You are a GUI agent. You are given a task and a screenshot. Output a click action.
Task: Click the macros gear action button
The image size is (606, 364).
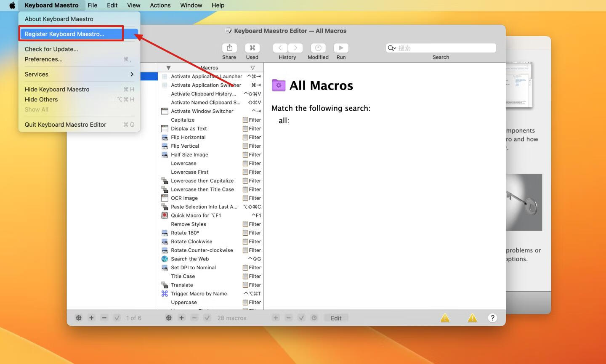pyautogui.click(x=169, y=318)
